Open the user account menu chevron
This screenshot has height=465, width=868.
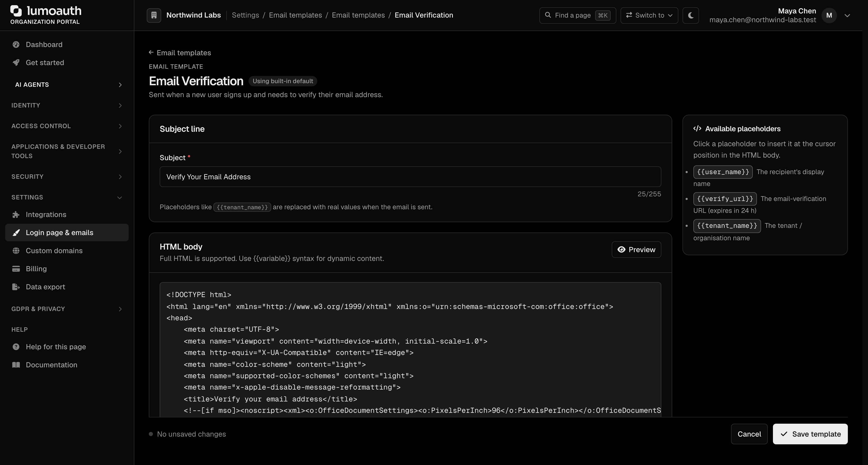[847, 16]
